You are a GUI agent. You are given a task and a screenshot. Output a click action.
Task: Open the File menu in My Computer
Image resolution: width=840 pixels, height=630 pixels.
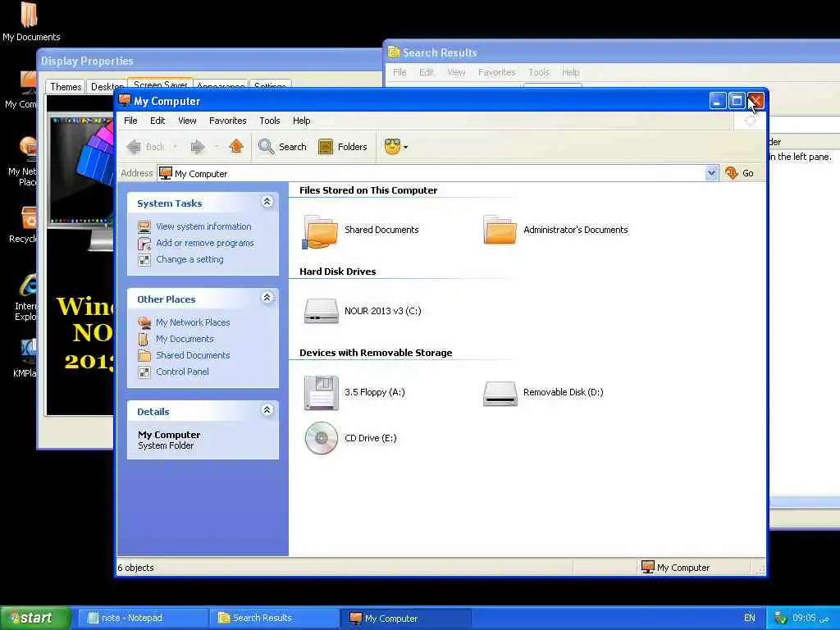130,121
